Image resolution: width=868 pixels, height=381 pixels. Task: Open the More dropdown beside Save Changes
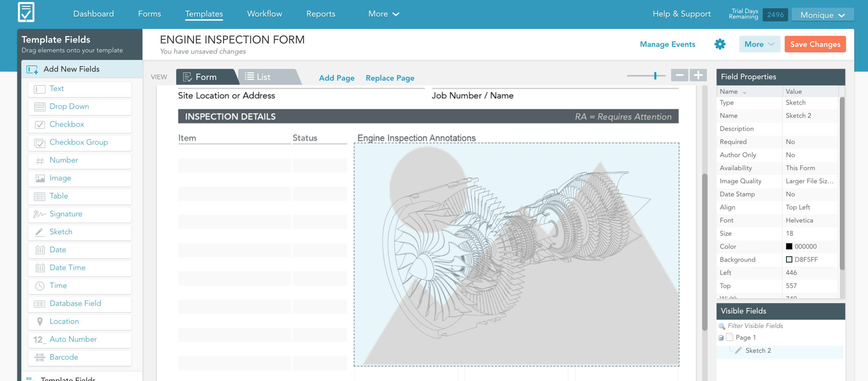click(x=759, y=44)
